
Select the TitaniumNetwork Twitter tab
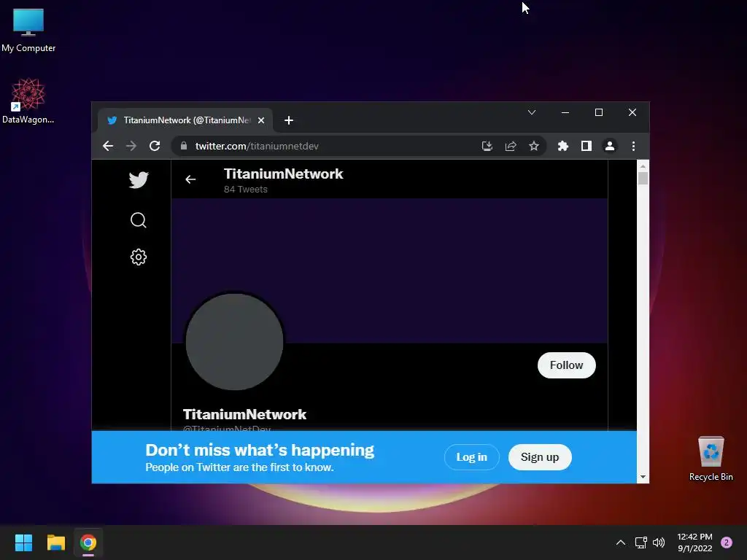click(185, 120)
